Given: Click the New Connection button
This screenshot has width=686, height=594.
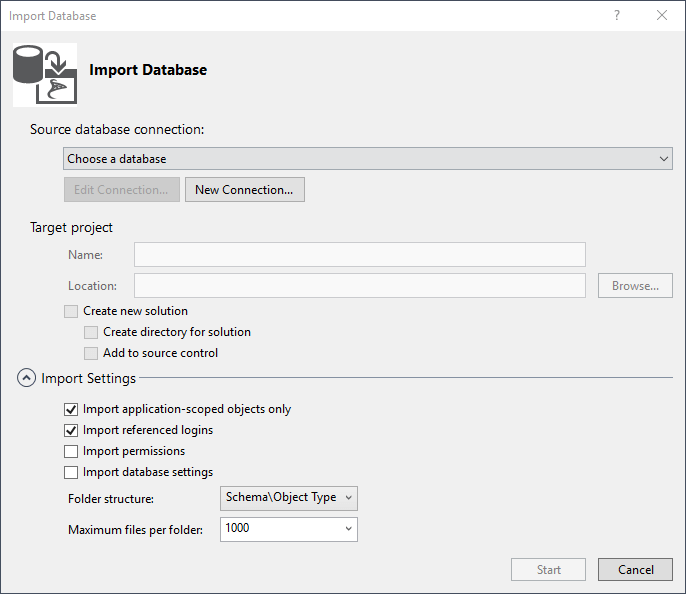Looking at the screenshot, I should (244, 190).
